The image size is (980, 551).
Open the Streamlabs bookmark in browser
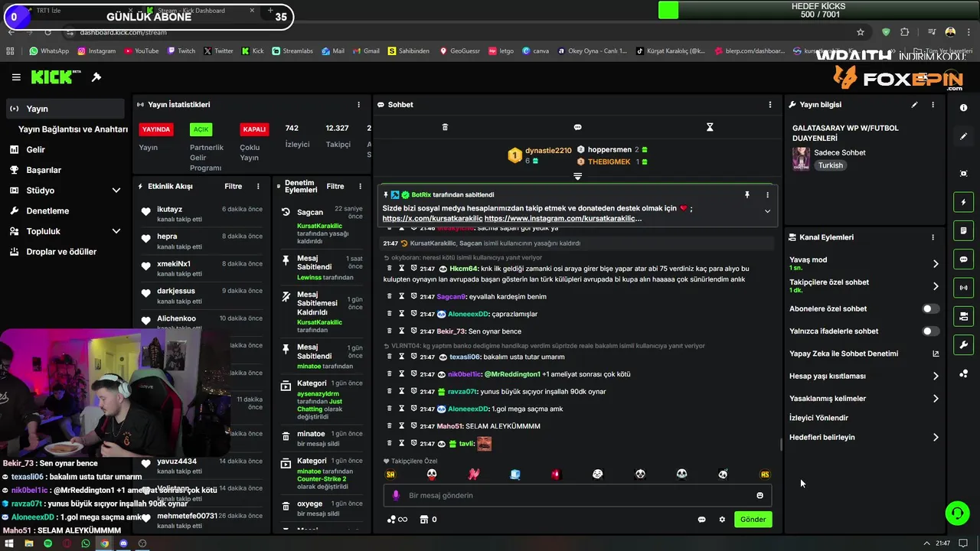coord(292,51)
